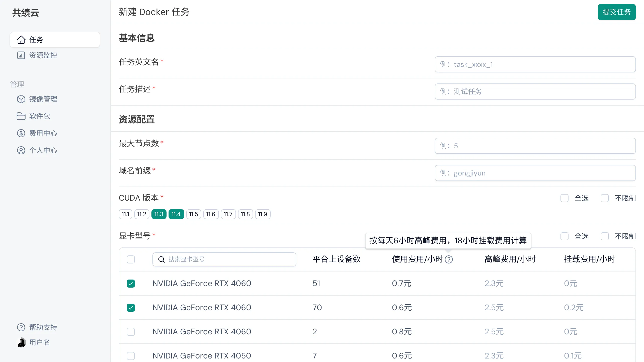Select the NVIDIA GeForce RTX 4050 row checkbox
The height and width of the screenshot is (362, 644).
131,356
